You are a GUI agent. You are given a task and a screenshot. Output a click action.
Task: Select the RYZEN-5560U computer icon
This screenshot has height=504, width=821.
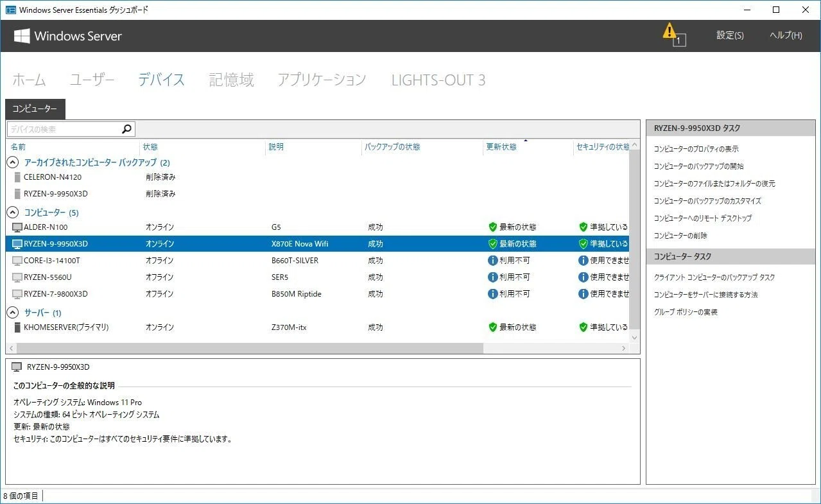[17, 277]
